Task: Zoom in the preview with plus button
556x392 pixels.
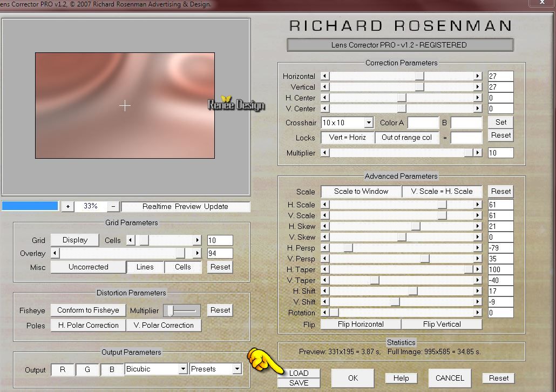Action: pyautogui.click(x=67, y=206)
